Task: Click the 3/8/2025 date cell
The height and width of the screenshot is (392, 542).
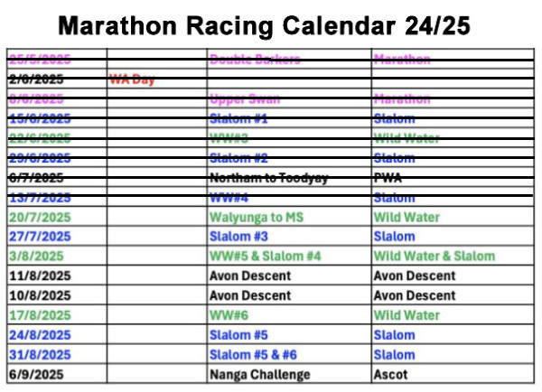Action: click(36, 257)
